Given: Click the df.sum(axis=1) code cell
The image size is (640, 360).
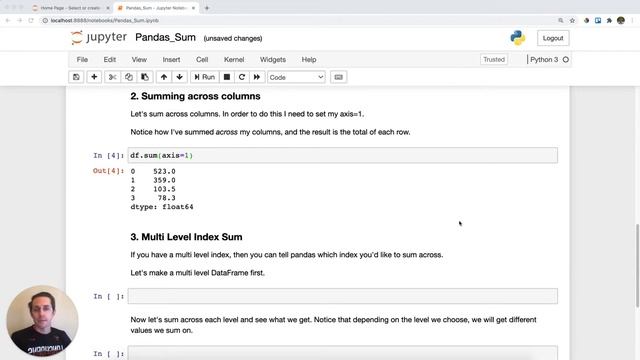Looking at the screenshot, I should click(x=342, y=156).
